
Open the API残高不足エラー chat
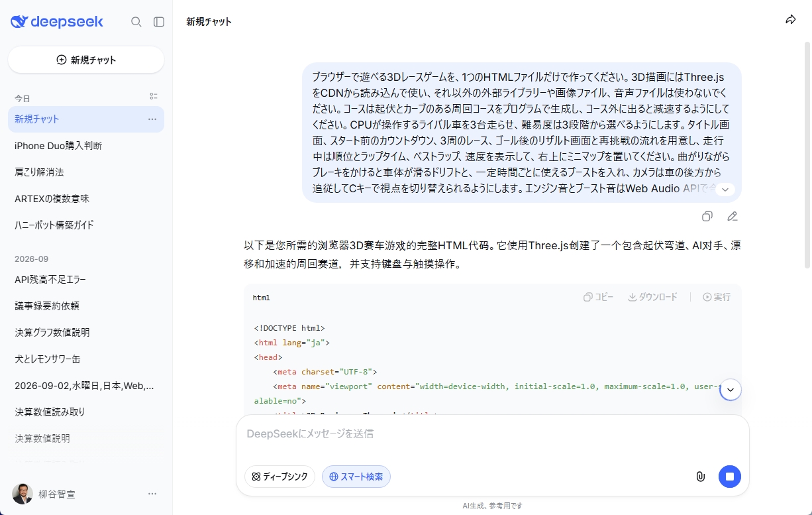coord(86,280)
